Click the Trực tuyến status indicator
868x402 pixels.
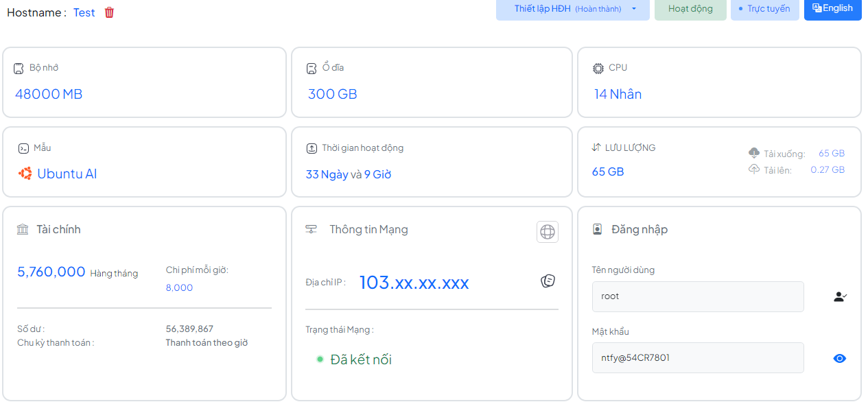pyautogui.click(x=764, y=10)
